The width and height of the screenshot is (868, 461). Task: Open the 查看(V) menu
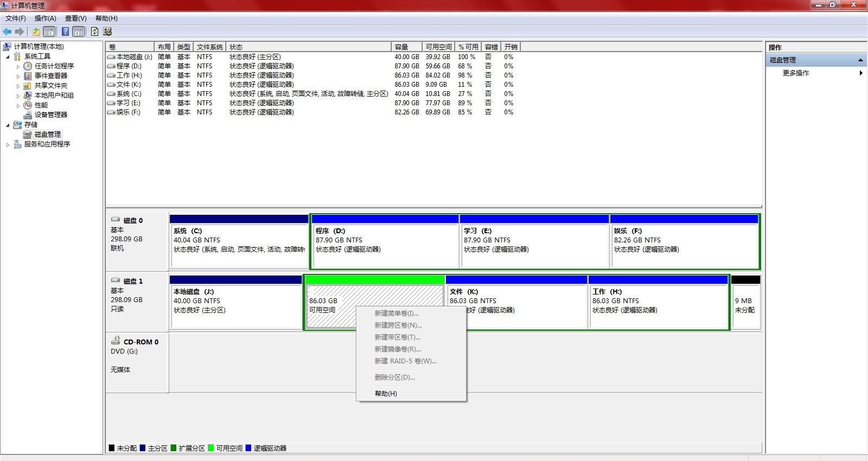click(76, 18)
